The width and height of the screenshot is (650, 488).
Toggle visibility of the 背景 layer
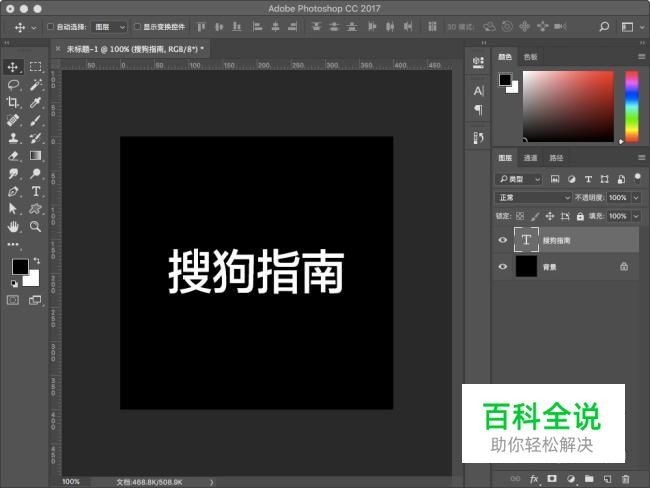click(503, 267)
